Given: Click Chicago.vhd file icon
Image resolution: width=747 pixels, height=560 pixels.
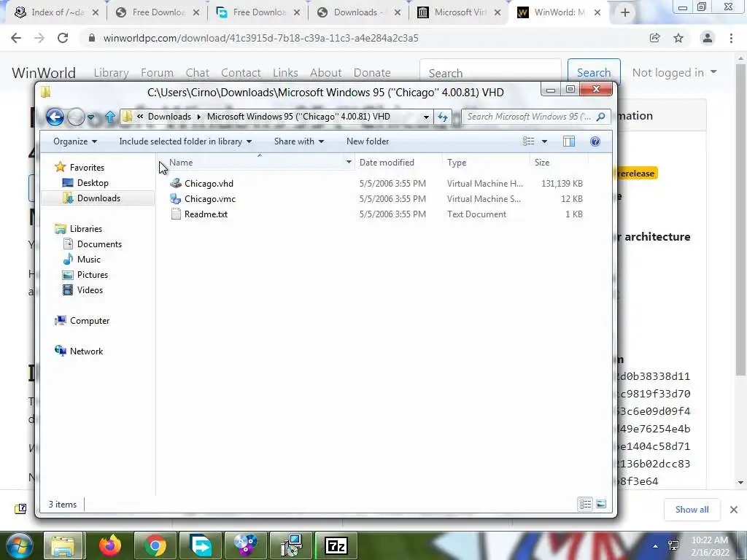Looking at the screenshot, I should pos(176,183).
